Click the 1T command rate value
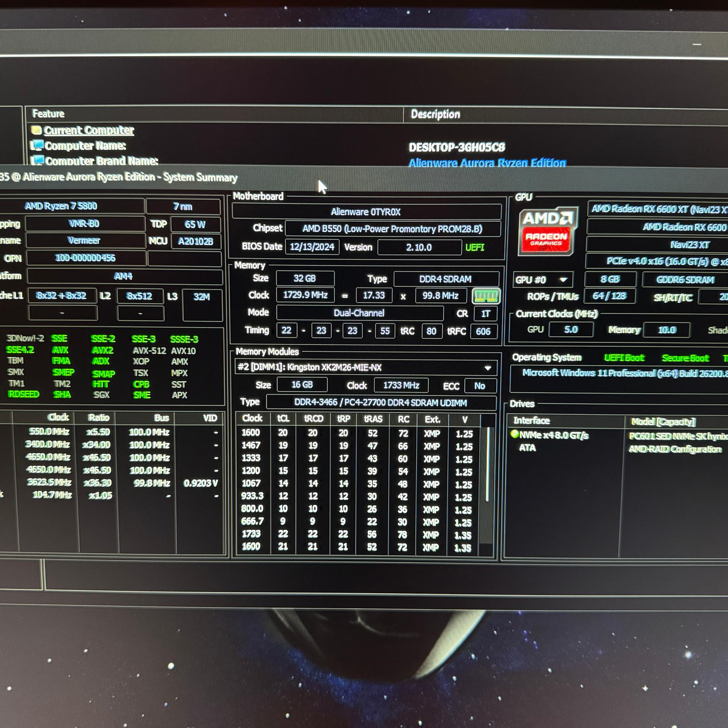 486,314
